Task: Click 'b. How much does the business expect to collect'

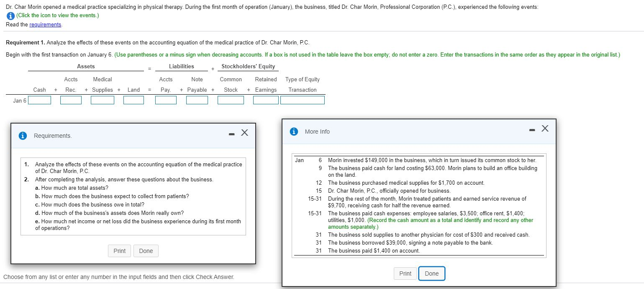Action: pos(112,196)
